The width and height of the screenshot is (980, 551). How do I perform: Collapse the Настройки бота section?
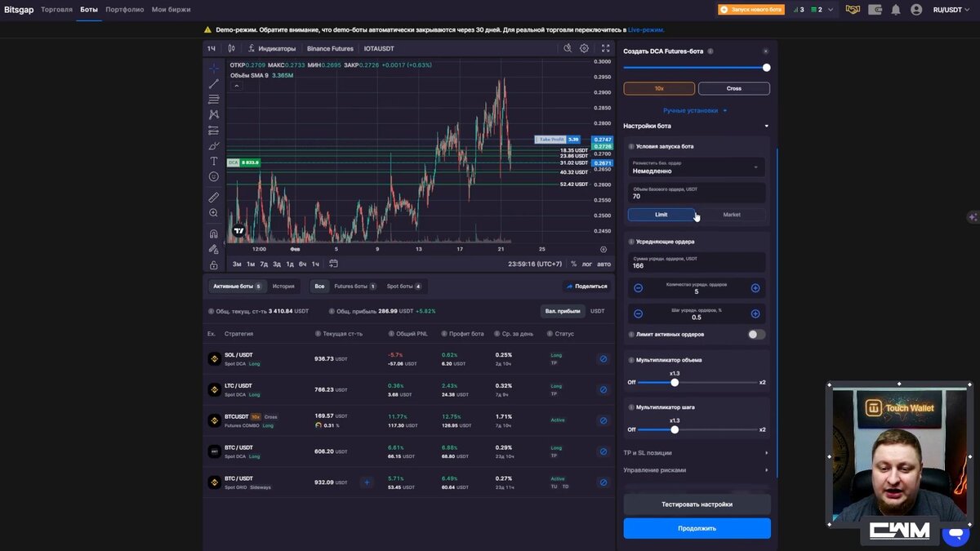pyautogui.click(x=697, y=126)
